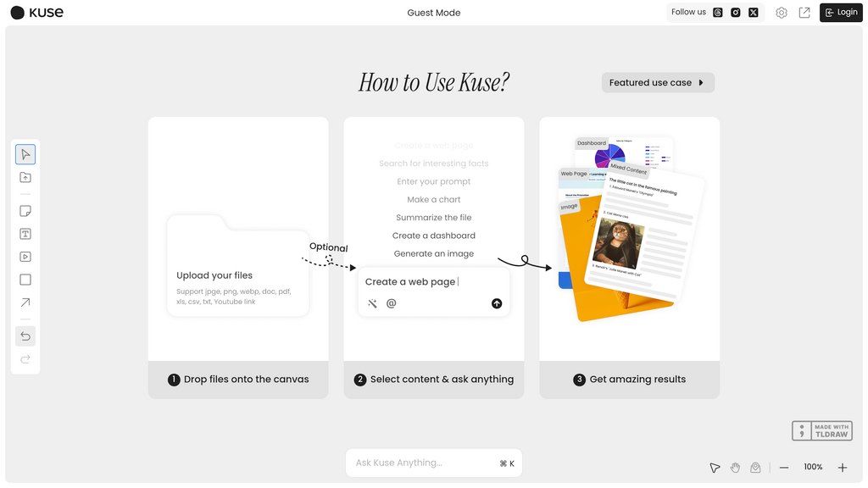Open Kuse X social page
868x488 pixels.
click(x=754, y=12)
